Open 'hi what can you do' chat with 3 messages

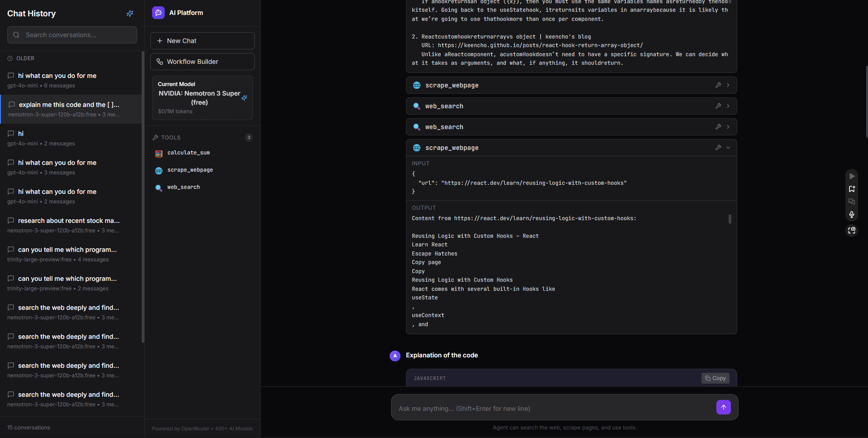tap(71, 167)
